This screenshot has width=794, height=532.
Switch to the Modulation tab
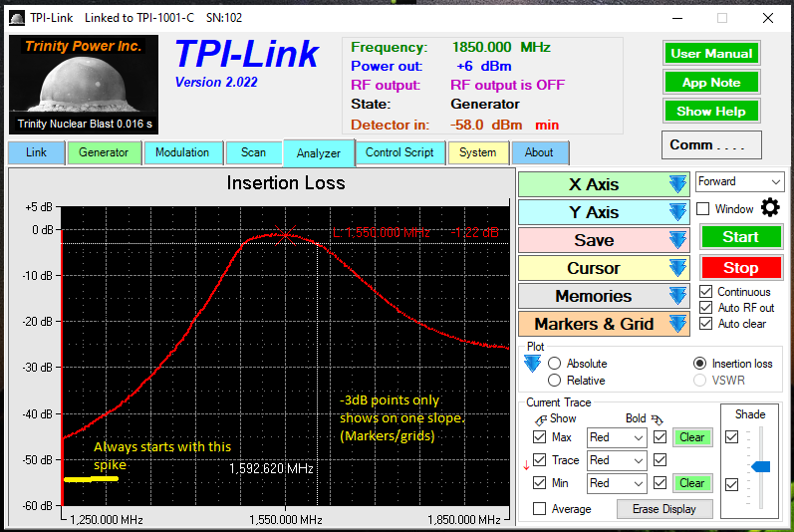pyautogui.click(x=182, y=152)
